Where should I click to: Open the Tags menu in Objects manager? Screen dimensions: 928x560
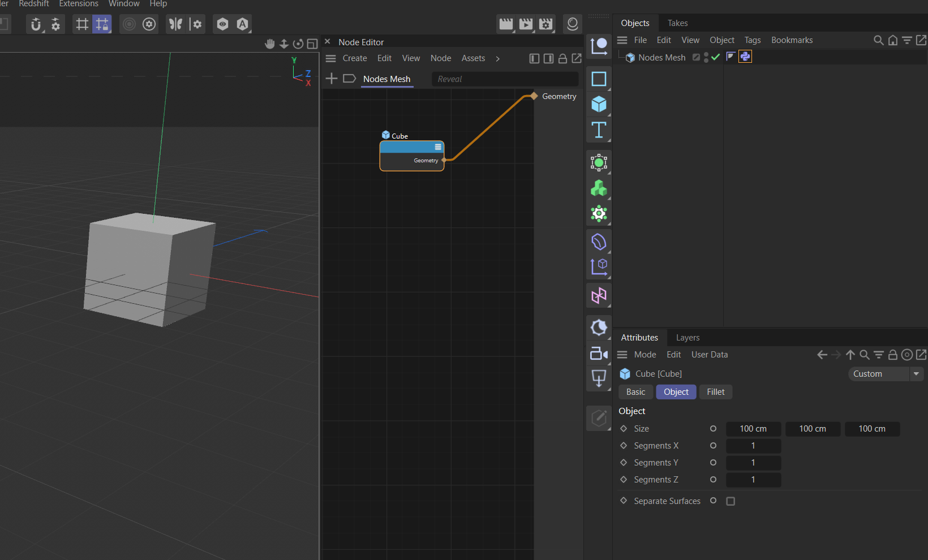(753, 40)
